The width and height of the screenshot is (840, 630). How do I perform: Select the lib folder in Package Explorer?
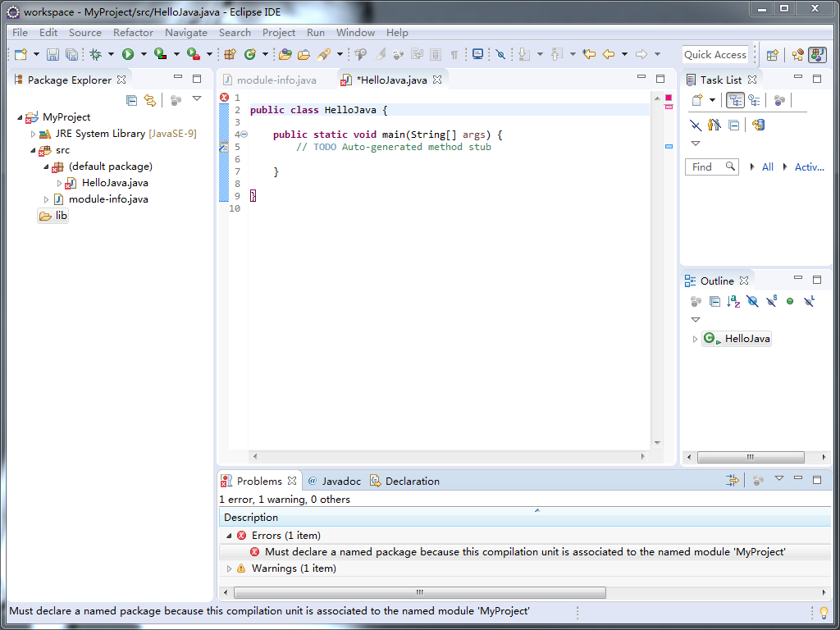[x=53, y=216]
